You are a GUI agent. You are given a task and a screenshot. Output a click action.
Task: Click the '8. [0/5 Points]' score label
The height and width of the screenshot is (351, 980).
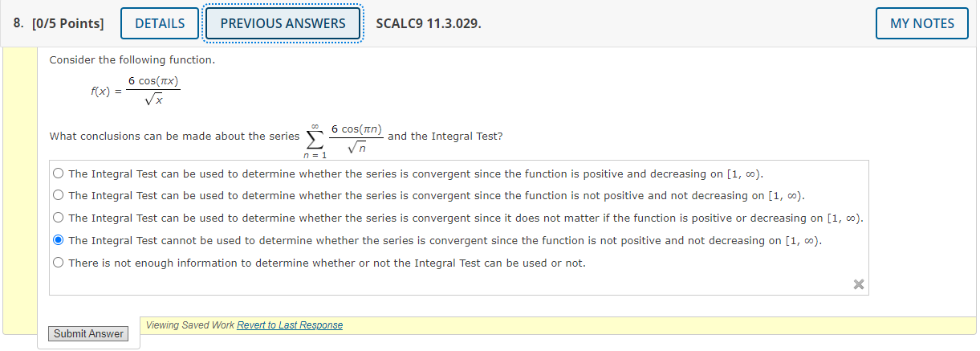pos(59,23)
